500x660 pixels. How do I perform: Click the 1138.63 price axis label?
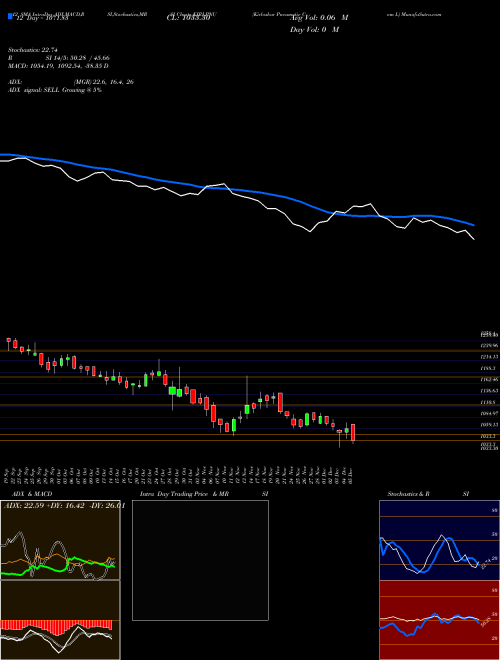coord(490,391)
